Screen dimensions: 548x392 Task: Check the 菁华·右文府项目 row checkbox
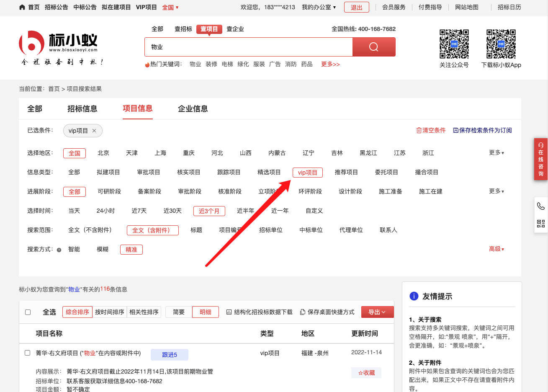pyautogui.click(x=28, y=353)
